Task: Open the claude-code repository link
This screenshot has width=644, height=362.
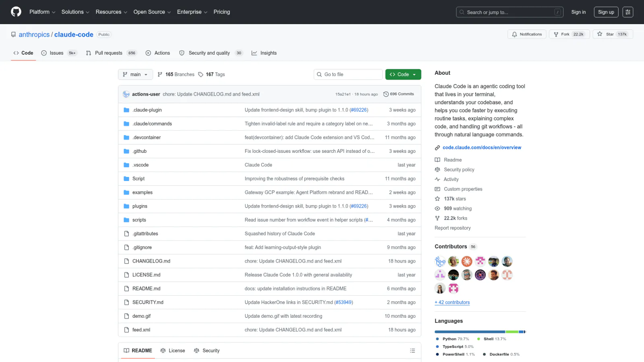Action: pyautogui.click(x=74, y=35)
